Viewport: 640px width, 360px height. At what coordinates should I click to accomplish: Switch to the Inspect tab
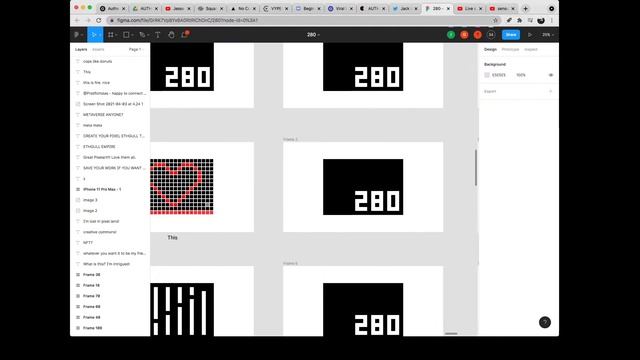[531, 49]
